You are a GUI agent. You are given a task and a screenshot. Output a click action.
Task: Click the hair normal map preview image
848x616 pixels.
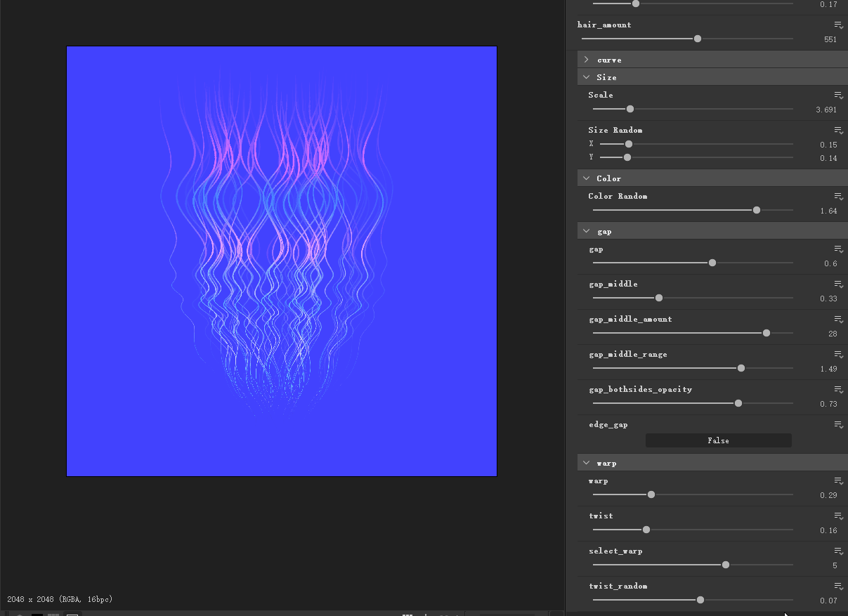pos(282,261)
